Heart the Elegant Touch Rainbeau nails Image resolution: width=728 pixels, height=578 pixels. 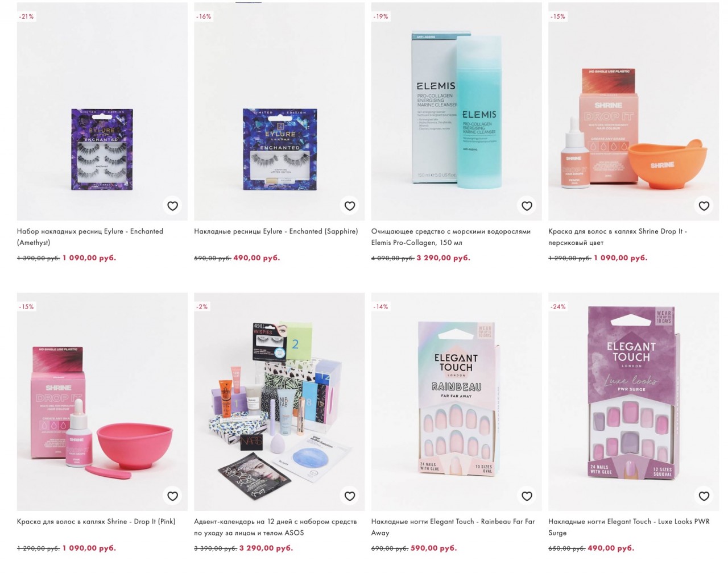pyautogui.click(x=527, y=496)
